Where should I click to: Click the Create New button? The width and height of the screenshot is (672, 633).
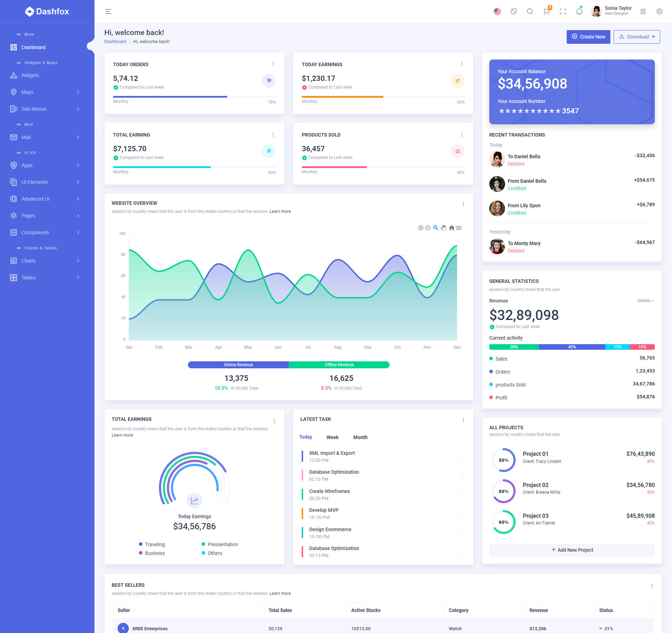pos(588,37)
